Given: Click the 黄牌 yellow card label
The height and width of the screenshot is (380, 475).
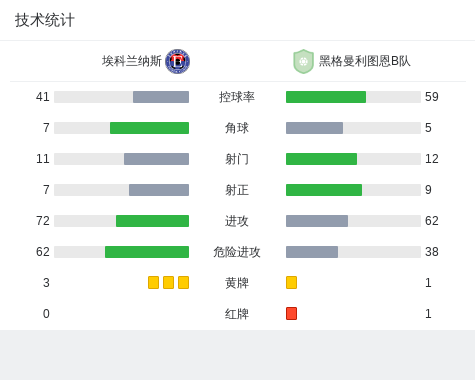Looking at the screenshot, I should point(237,283).
